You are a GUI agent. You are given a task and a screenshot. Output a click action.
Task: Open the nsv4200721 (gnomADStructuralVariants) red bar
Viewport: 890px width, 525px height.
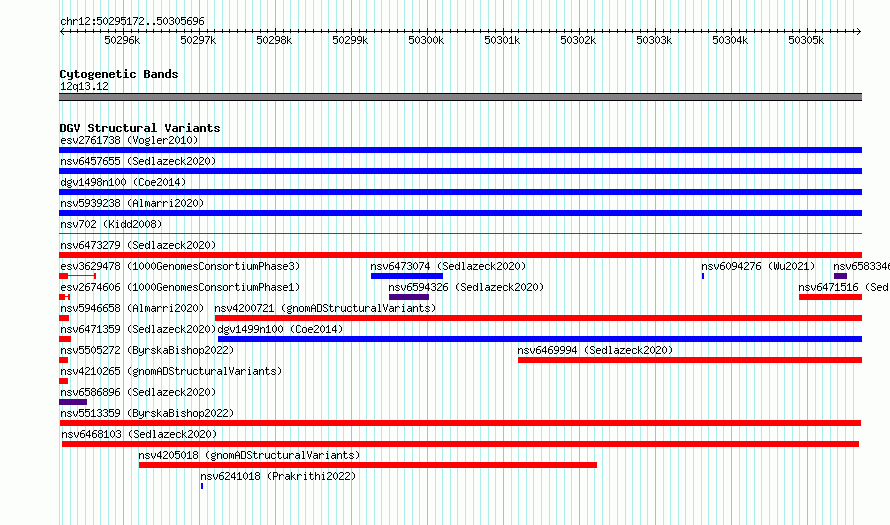(538, 318)
